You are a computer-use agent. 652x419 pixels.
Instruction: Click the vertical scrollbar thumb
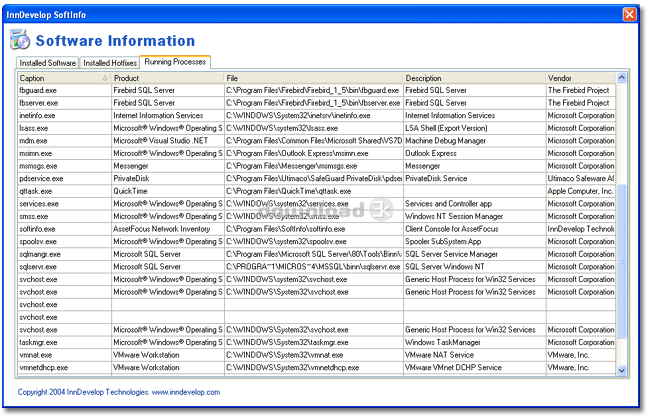(622, 262)
